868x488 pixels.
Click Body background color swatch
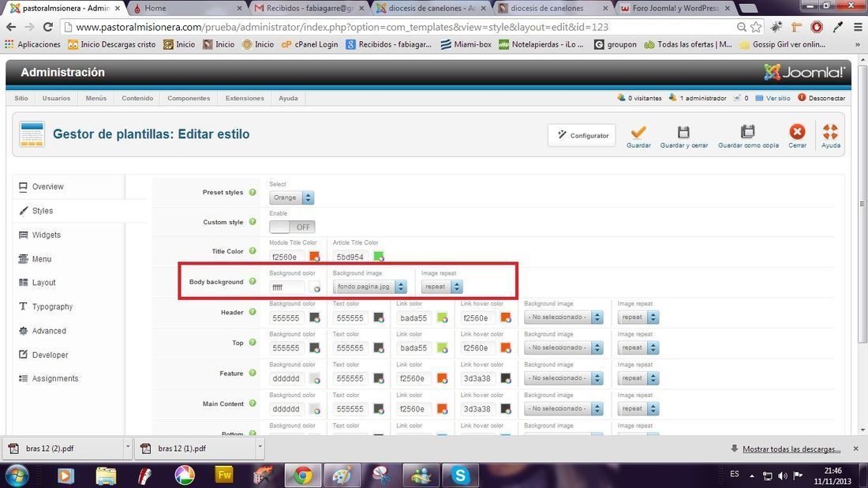pyautogui.click(x=314, y=287)
